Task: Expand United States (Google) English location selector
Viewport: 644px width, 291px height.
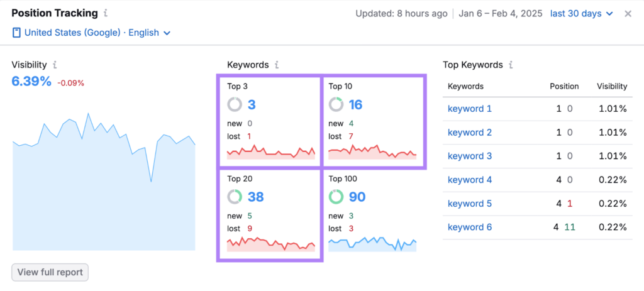Action: coord(91,33)
